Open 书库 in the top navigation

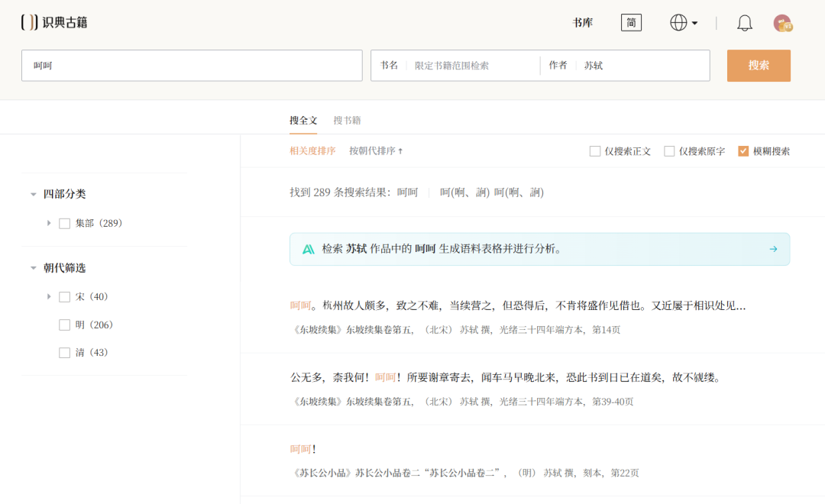582,23
